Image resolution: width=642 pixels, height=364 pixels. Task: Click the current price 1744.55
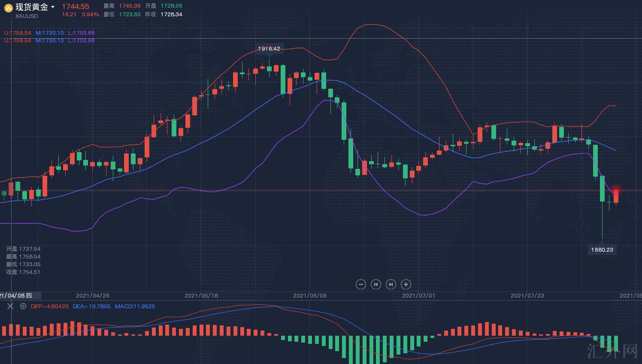[x=76, y=6]
